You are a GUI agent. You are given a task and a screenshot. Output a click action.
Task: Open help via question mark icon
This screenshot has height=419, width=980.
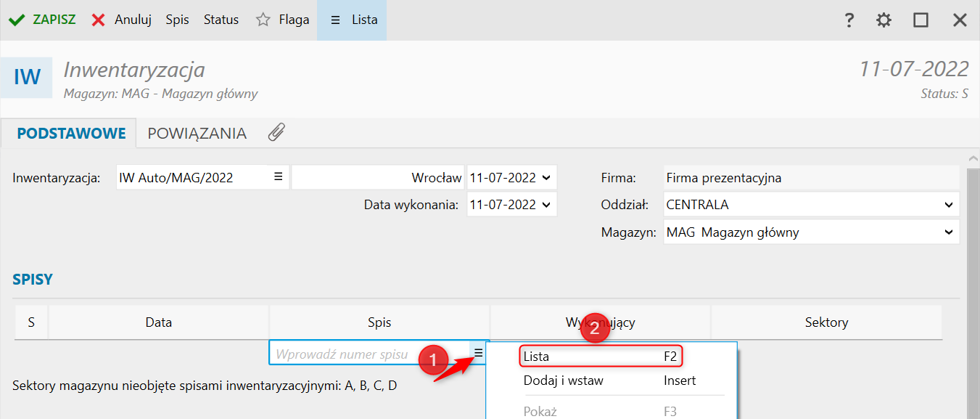click(849, 20)
